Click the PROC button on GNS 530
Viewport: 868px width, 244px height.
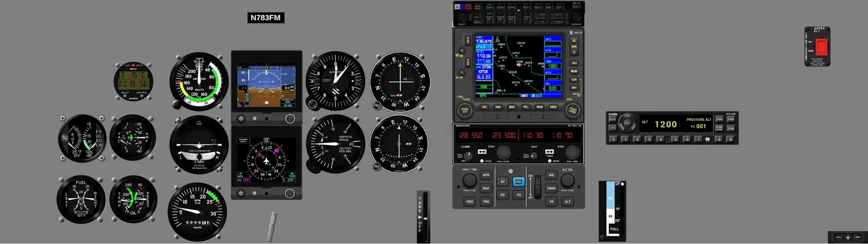click(x=553, y=107)
